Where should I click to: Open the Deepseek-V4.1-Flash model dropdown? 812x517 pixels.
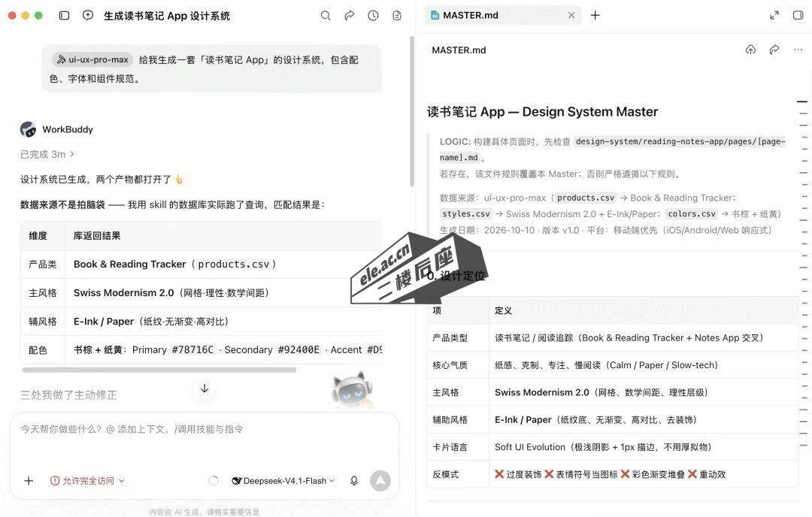(283, 481)
